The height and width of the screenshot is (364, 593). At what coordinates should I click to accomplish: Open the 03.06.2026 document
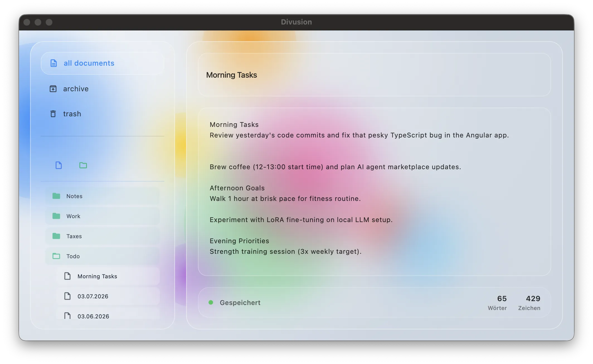94,316
